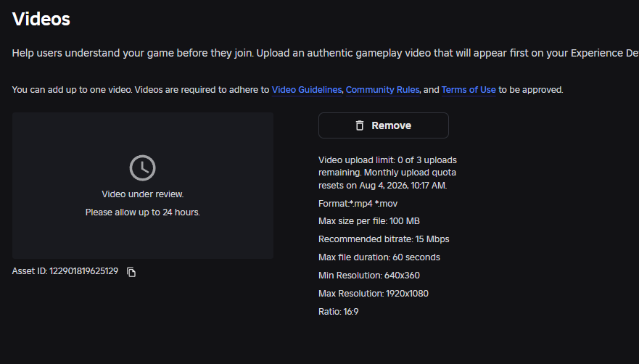This screenshot has width=639, height=364.
Task: Click the Format *.mp4 *.mov line
Action: [x=358, y=204]
